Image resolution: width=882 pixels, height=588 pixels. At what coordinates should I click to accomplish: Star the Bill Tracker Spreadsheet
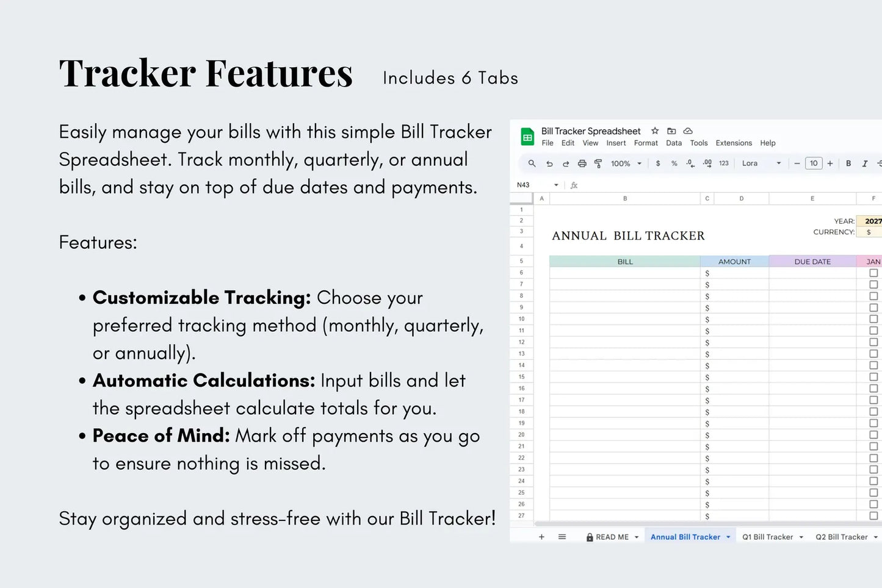[654, 131]
